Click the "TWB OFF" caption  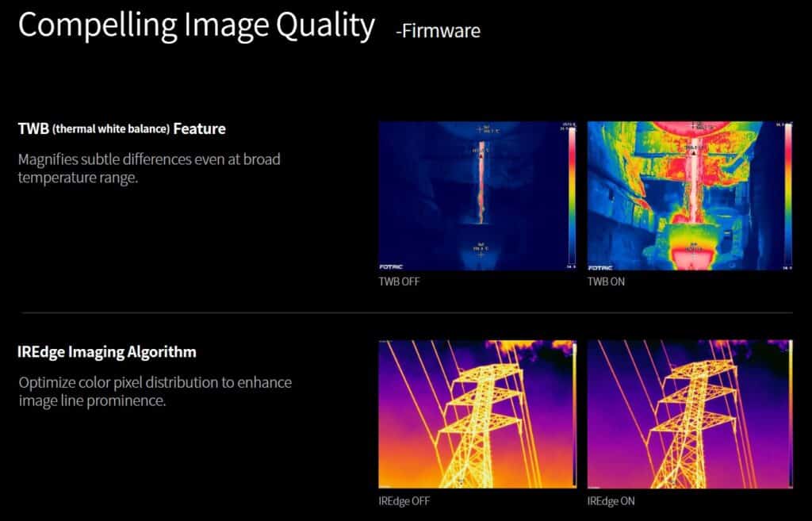[x=399, y=282]
